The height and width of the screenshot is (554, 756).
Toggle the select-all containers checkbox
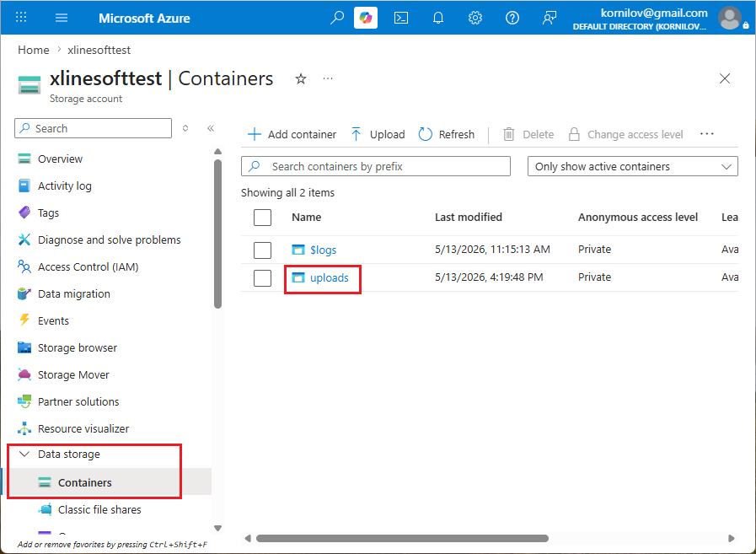pos(262,218)
